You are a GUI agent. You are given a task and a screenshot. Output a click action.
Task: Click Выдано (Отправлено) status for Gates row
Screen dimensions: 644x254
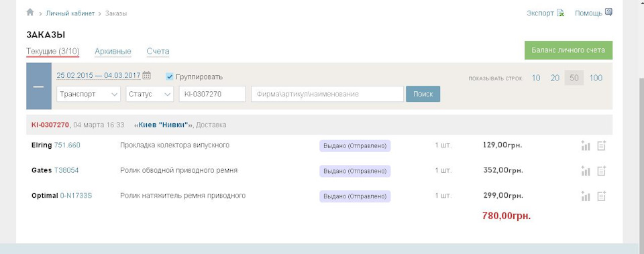tap(355, 171)
